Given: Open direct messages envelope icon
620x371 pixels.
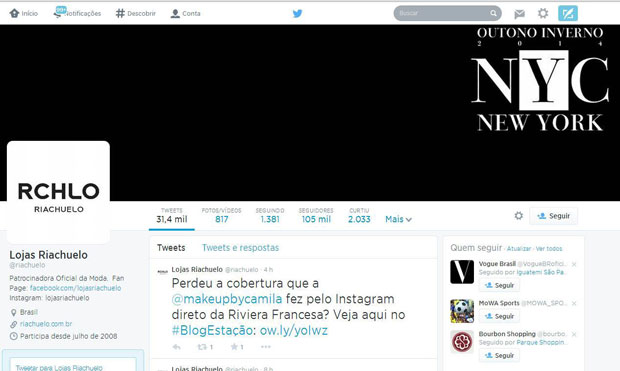Looking at the screenshot, I should click(x=519, y=14).
